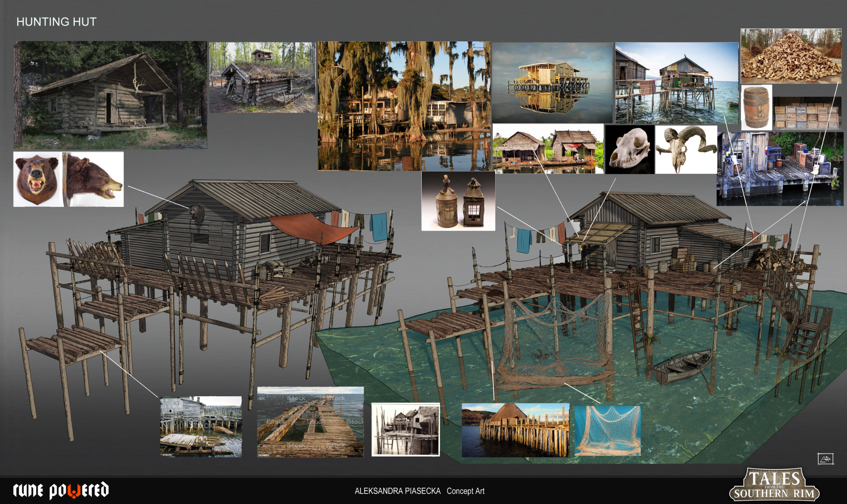Screen dimensions: 847x504
Task: Click the stacked wooden crates photo
Action: click(x=807, y=113)
